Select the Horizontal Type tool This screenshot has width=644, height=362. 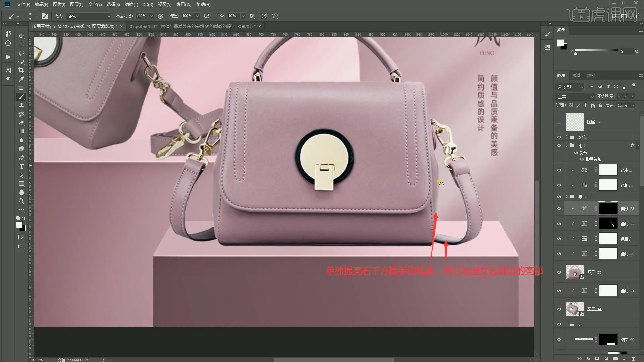tap(21, 167)
